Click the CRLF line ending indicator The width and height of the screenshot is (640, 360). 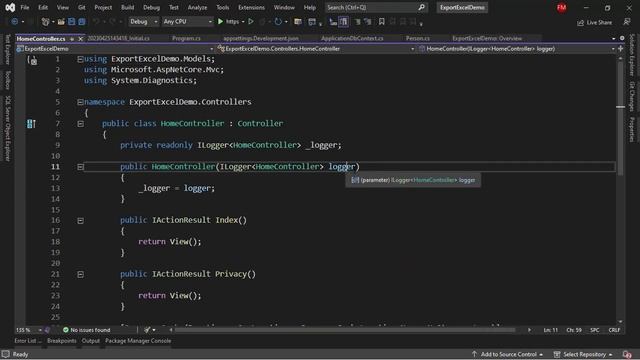(614, 330)
